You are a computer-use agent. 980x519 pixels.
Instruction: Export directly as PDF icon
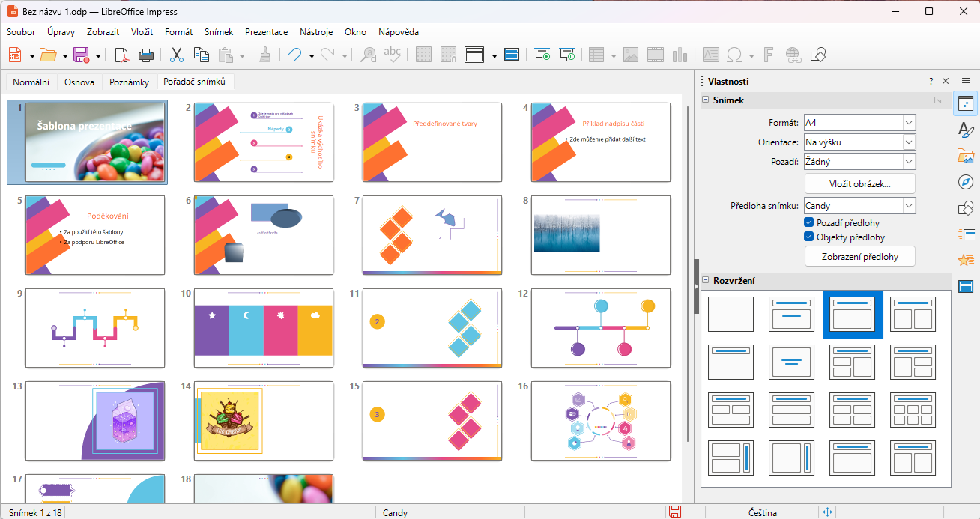[121, 55]
